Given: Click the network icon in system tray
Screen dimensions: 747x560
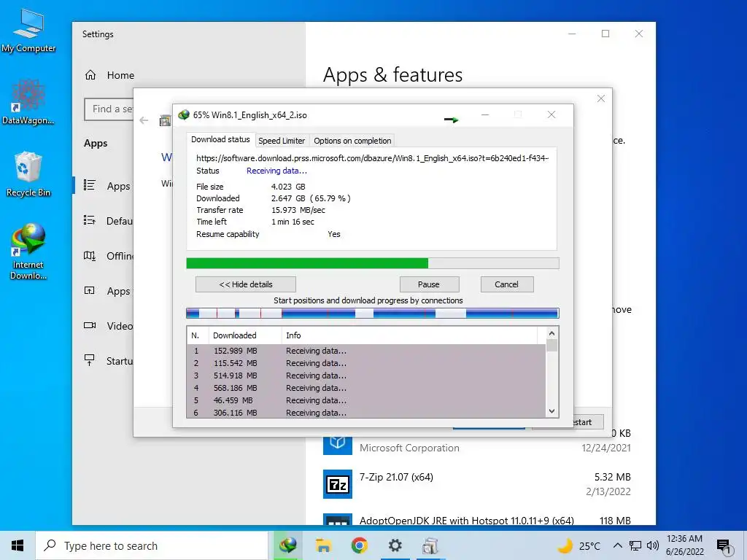Looking at the screenshot, I should click(635, 545).
